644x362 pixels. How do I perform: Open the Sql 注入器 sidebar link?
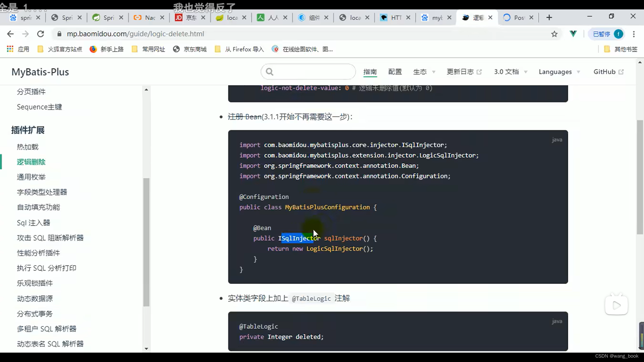[x=33, y=222]
